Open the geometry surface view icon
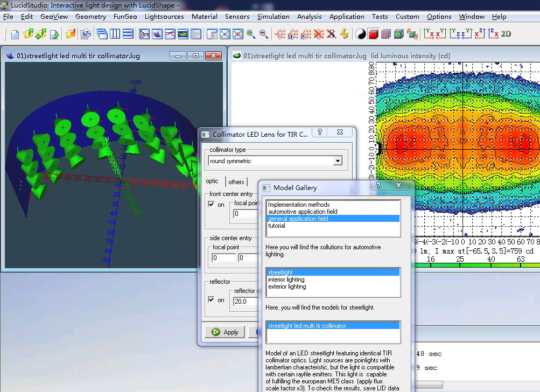 [157, 34]
